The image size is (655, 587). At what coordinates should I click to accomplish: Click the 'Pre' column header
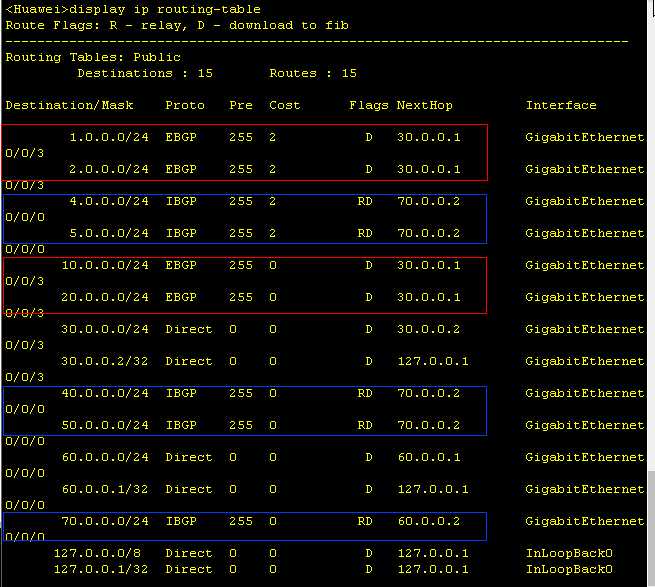click(241, 105)
